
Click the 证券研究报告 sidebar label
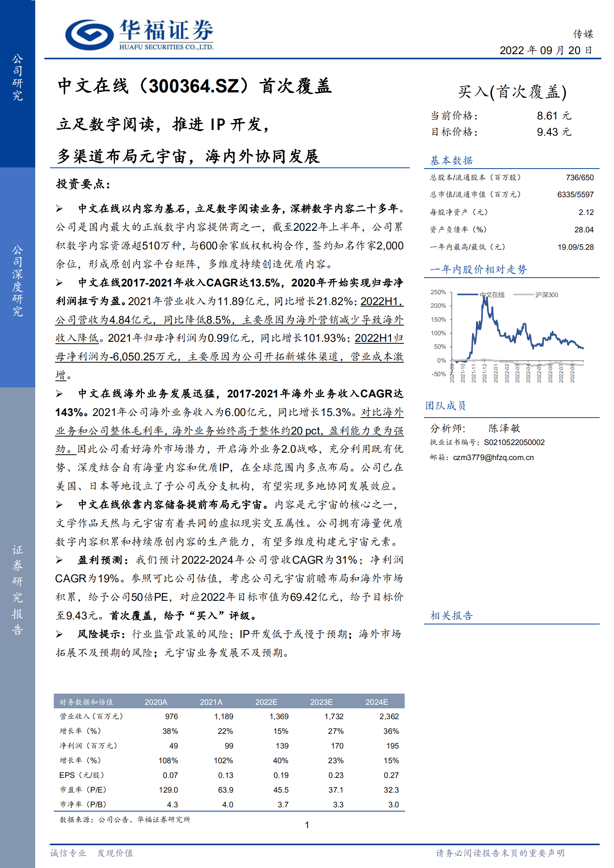(17, 590)
